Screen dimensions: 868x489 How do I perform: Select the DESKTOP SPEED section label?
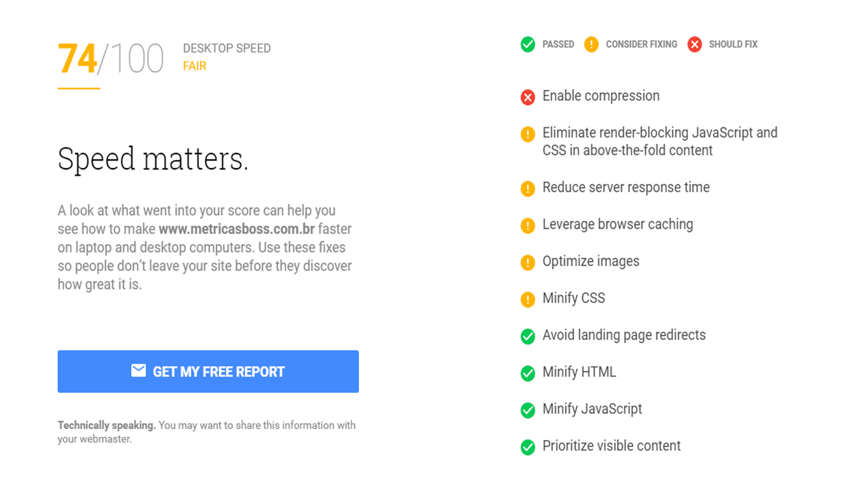[x=227, y=48]
